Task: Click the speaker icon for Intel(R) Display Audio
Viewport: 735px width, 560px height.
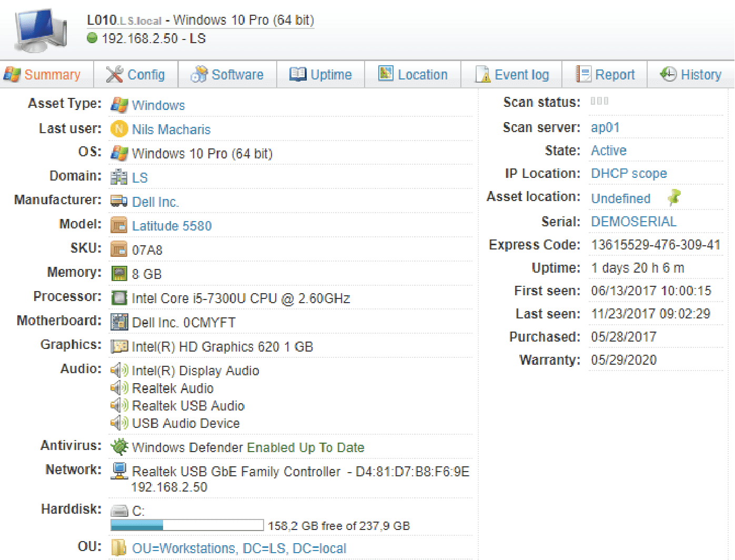Action: pyautogui.click(x=119, y=370)
